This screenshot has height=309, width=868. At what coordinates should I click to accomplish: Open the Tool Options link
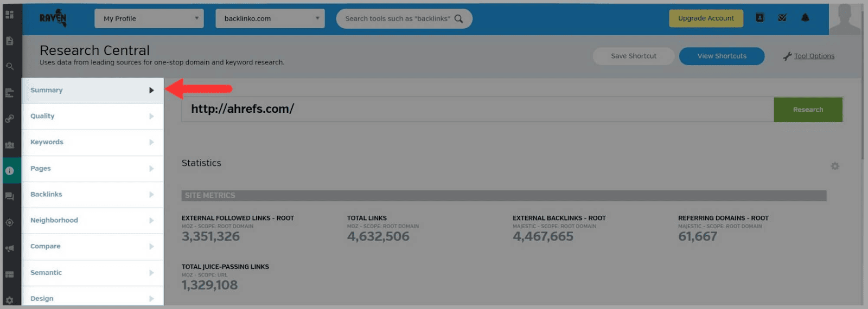[x=814, y=56]
